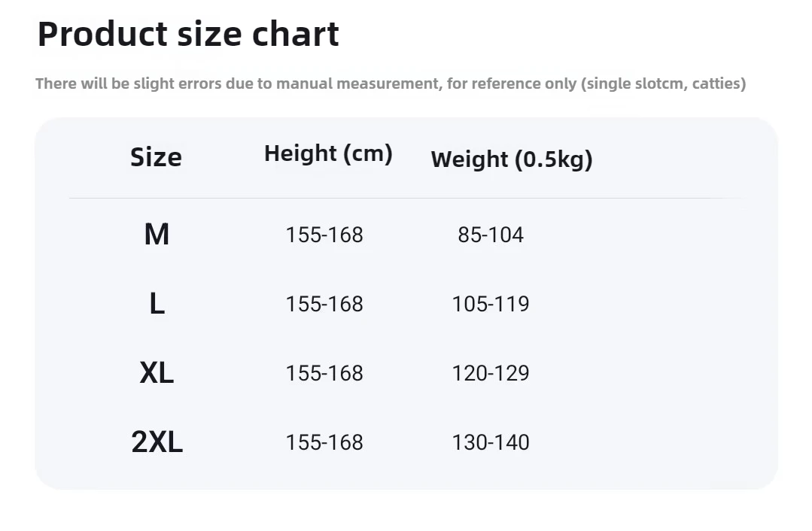This screenshot has height=531, width=812.
Task: Select the 120-129 weight value
Action: tap(491, 374)
